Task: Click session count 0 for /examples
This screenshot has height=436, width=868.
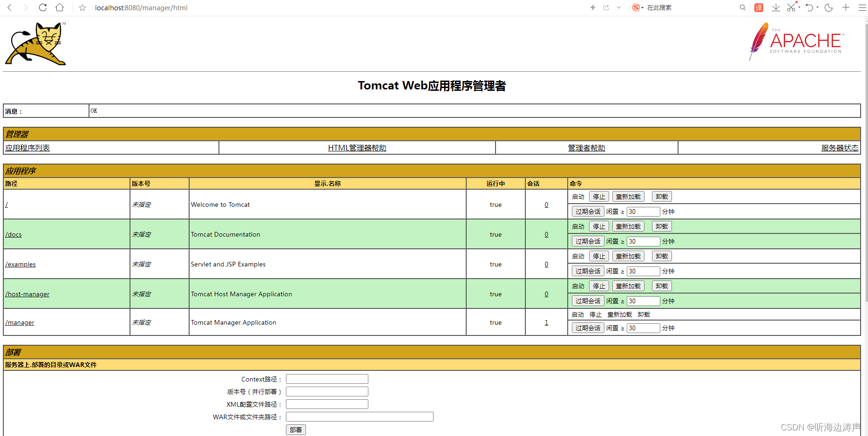Action: [x=546, y=264]
